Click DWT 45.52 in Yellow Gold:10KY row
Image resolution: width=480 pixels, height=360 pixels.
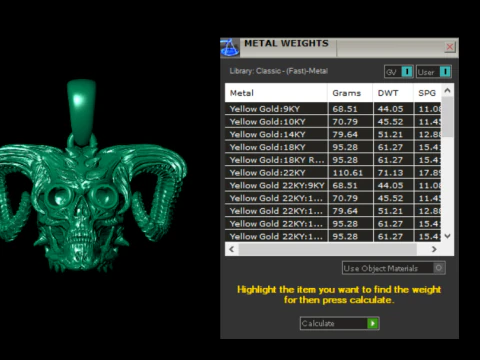(390, 122)
